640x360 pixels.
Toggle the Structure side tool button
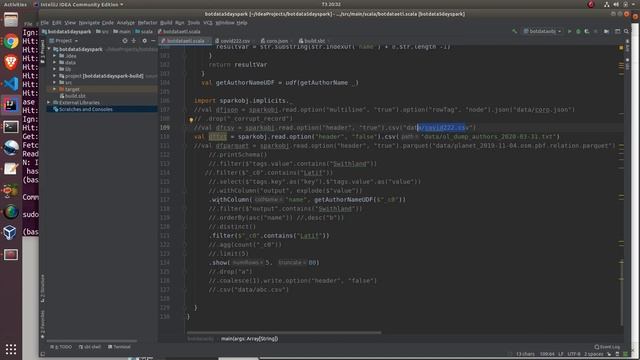tap(42, 289)
